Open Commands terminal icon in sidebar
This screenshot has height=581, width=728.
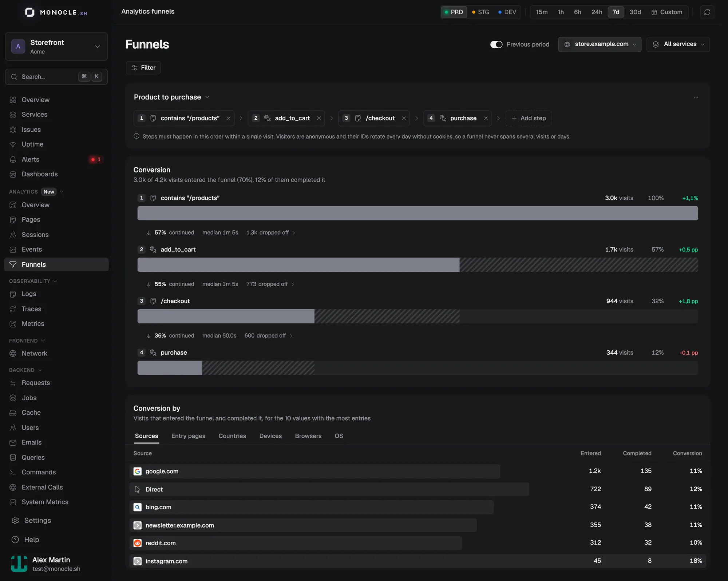13,472
